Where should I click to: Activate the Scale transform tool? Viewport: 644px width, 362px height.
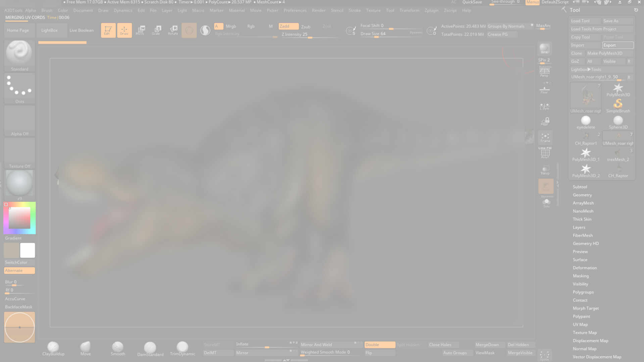(x=156, y=30)
